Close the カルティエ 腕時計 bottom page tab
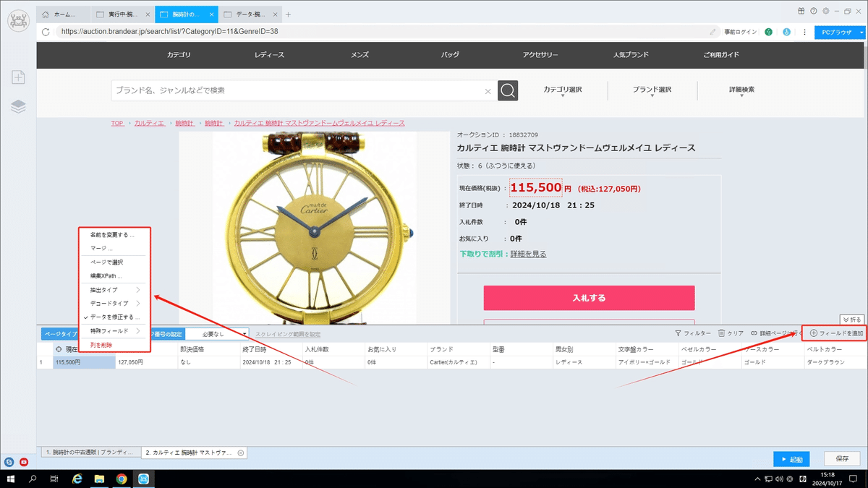This screenshot has height=488, width=868. point(241,453)
